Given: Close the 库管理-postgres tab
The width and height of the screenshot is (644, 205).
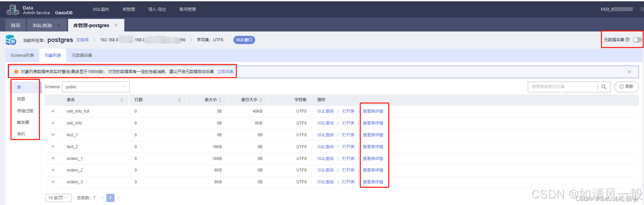Looking at the screenshot, I should point(116,25).
